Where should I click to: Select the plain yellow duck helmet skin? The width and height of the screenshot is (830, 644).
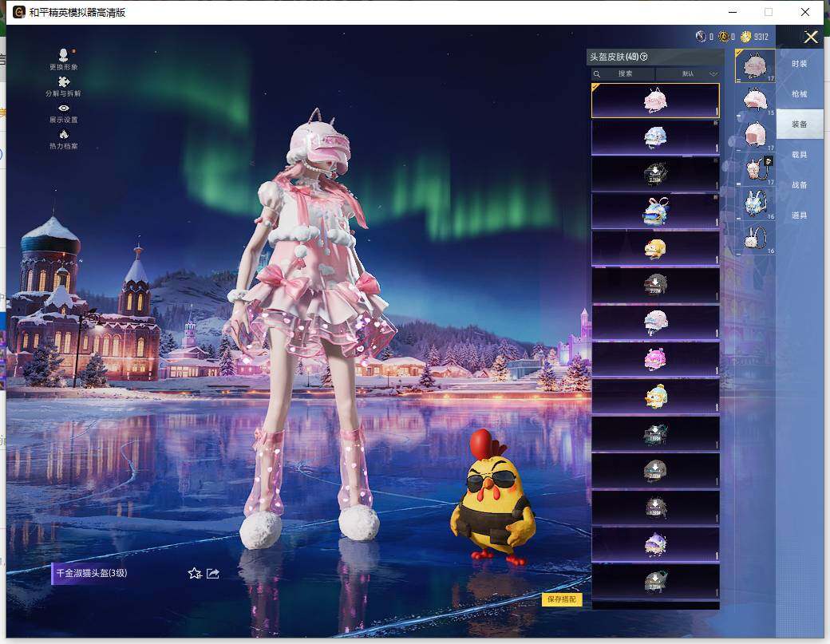(x=655, y=248)
